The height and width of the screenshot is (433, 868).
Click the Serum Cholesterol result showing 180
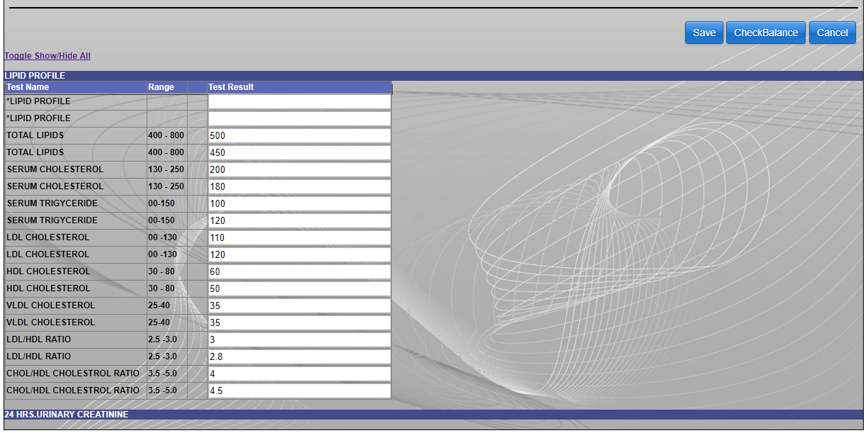point(299,186)
